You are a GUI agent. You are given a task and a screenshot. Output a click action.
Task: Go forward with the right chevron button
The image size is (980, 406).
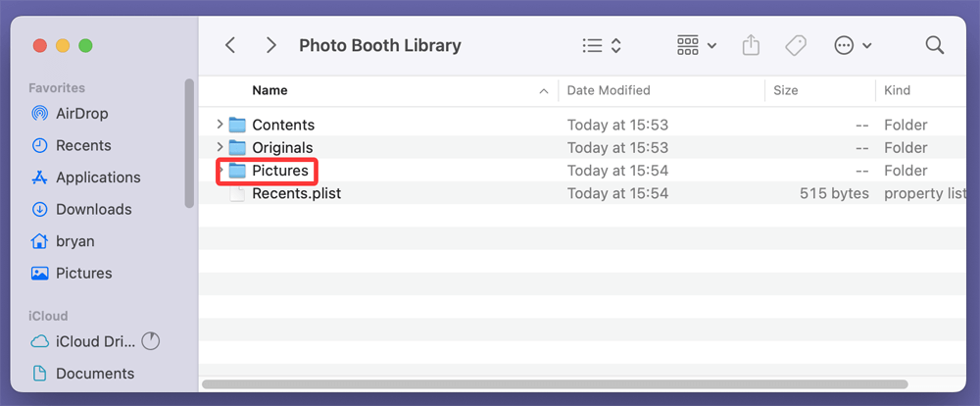270,45
